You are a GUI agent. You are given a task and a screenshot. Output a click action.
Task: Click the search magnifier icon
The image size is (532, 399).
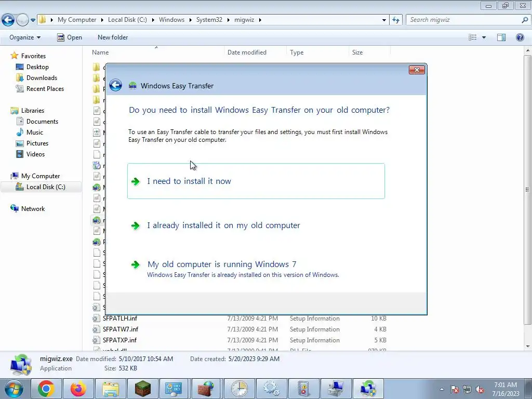pos(525,20)
